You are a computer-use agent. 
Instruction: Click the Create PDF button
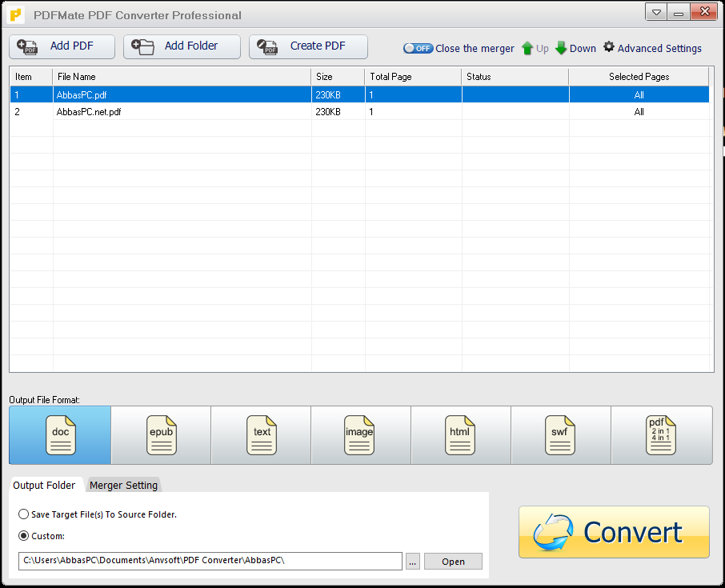click(x=308, y=46)
